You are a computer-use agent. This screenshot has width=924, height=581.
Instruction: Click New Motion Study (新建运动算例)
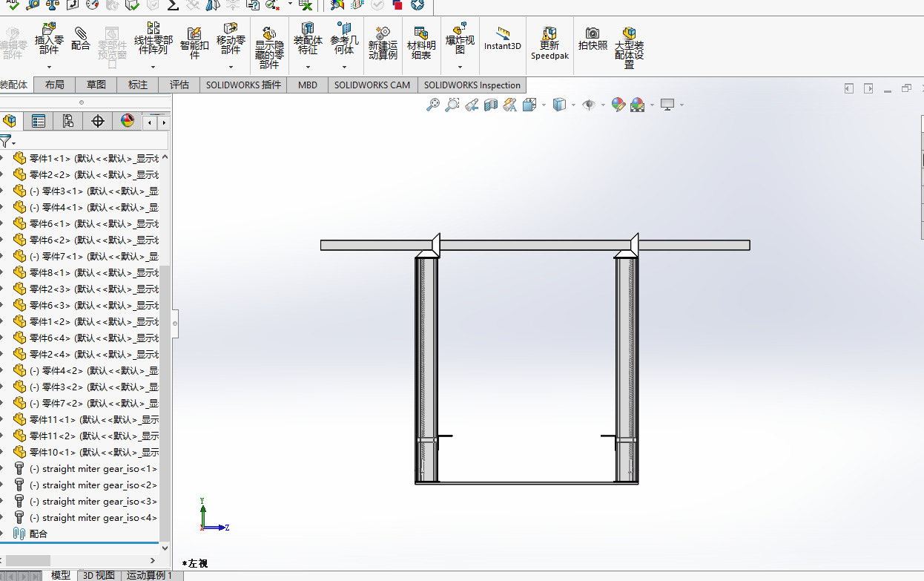pos(383,43)
